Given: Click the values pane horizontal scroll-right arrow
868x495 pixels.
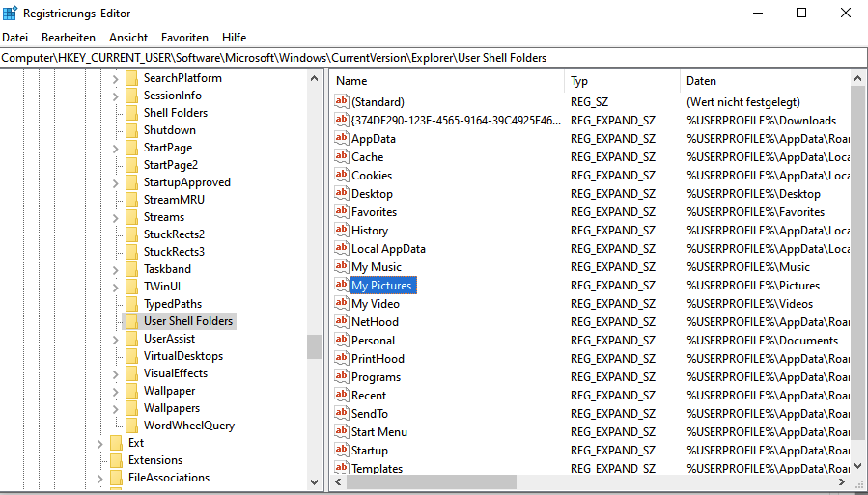Looking at the screenshot, I should tap(842, 481).
